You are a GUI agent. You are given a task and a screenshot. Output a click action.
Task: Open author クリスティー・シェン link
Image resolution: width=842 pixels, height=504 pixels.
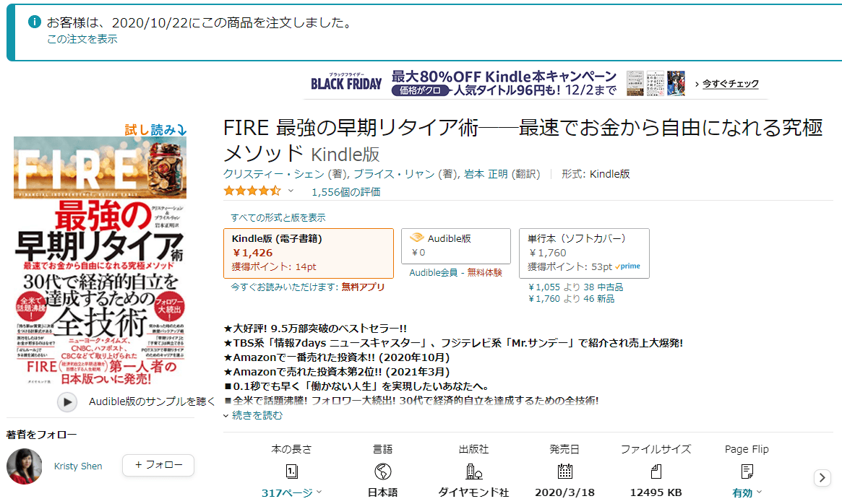(274, 174)
